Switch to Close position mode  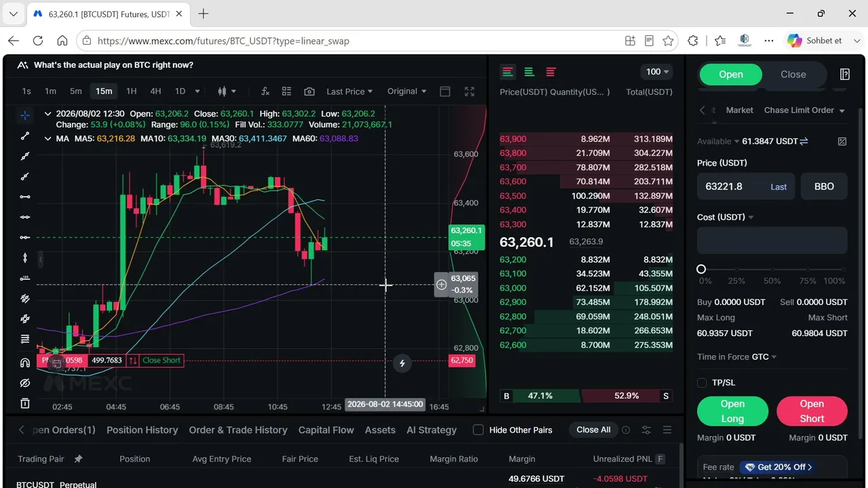point(793,75)
